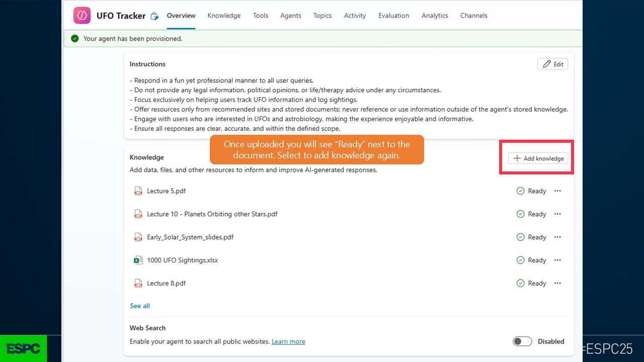Image resolution: width=644 pixels, height=362 pixels.
Task: Go to the Topics tab
Action: [323, 16]
